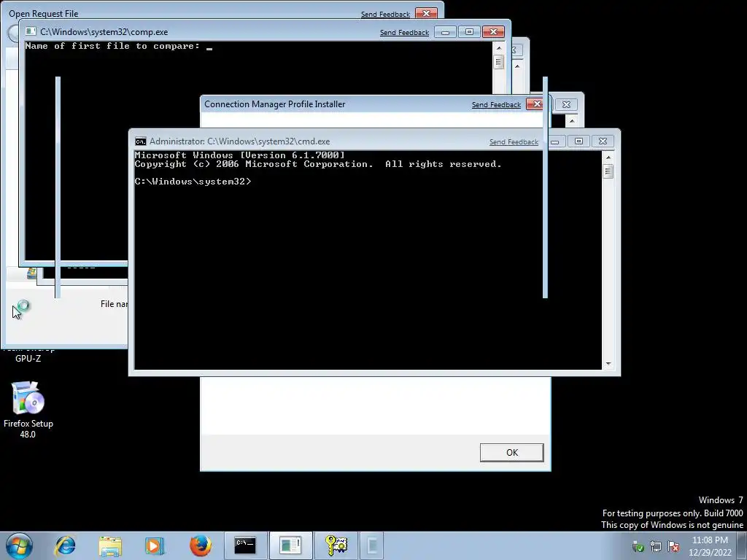
Task: Click Send Feedback in Open Request File window
Action: [x=385, y=15]
